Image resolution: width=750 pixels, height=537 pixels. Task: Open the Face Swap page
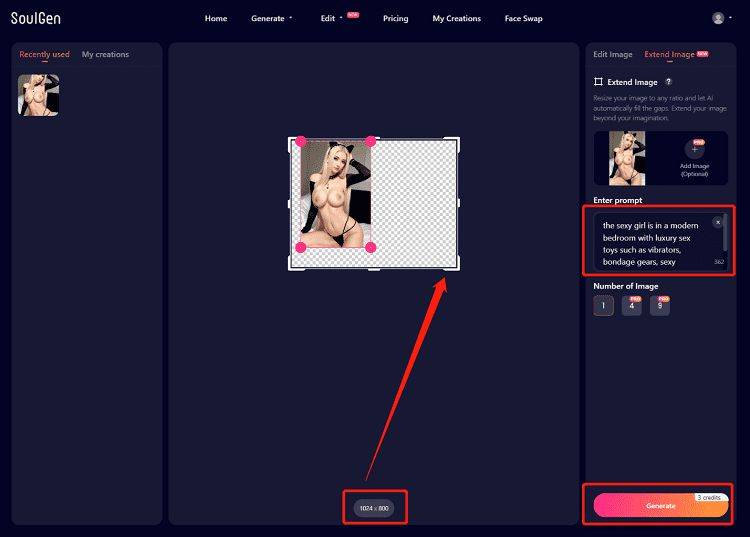523,18
